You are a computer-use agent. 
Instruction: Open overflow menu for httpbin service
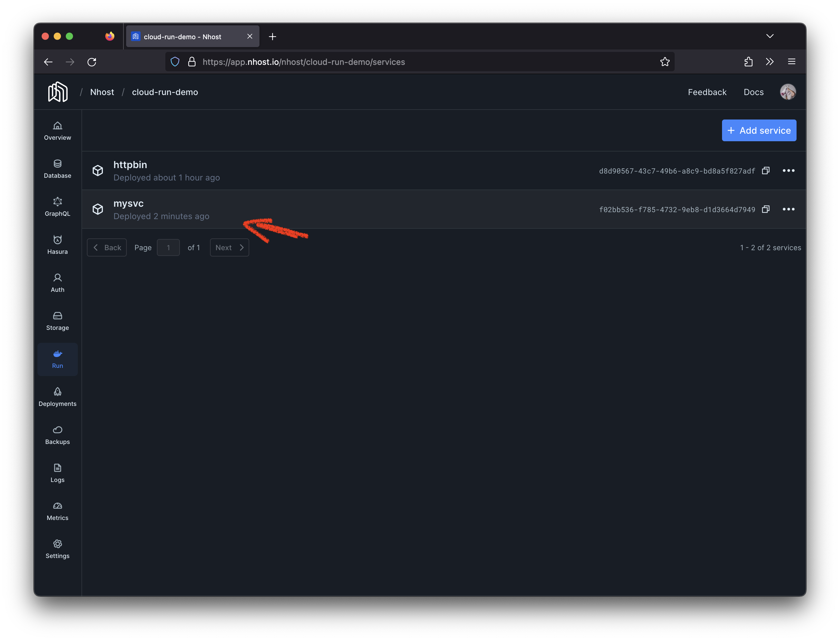pos(788,171)
